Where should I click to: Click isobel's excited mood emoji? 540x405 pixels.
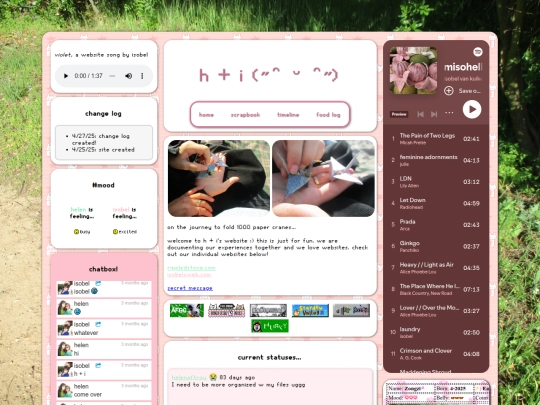pyautogui.click(x=115, y=232)
